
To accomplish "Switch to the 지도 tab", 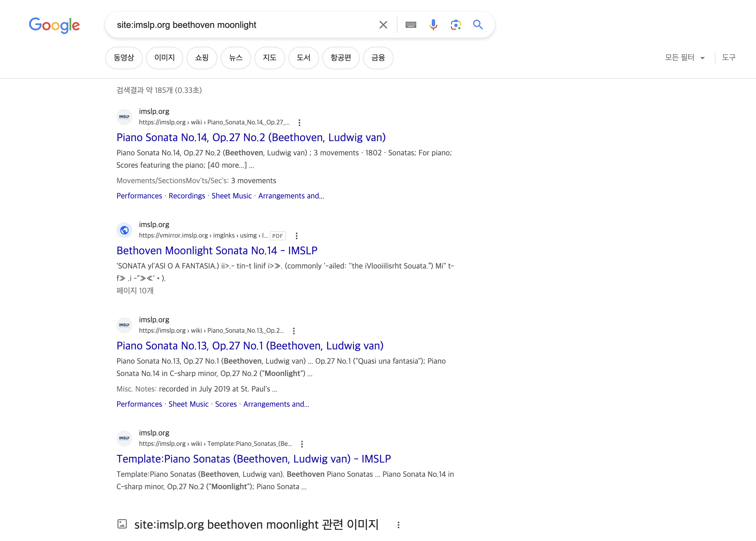I will (x=270, y=58).
